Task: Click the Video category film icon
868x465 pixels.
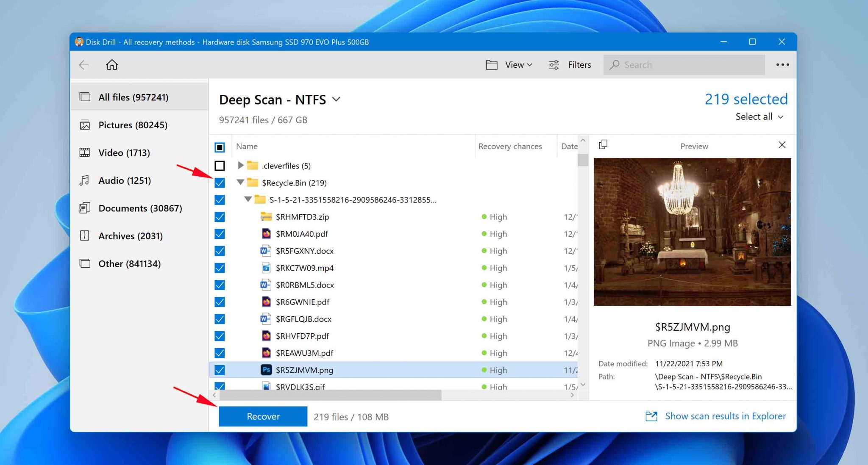Action: click(85, 152)
